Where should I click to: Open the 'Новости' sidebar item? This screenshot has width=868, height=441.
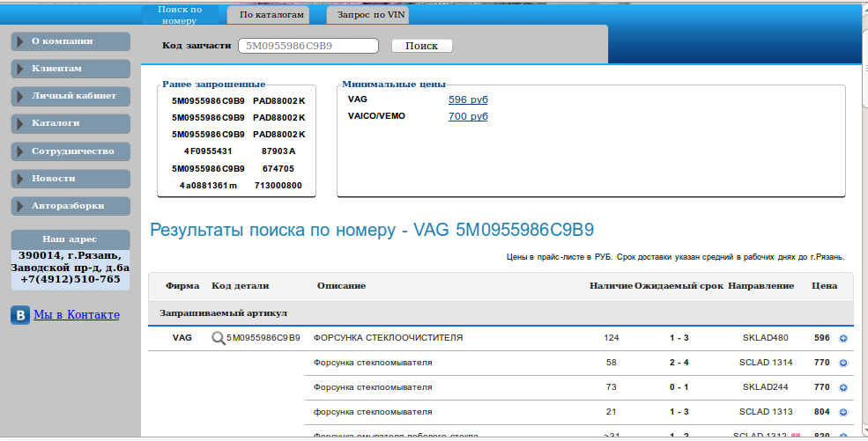[70, 179]
